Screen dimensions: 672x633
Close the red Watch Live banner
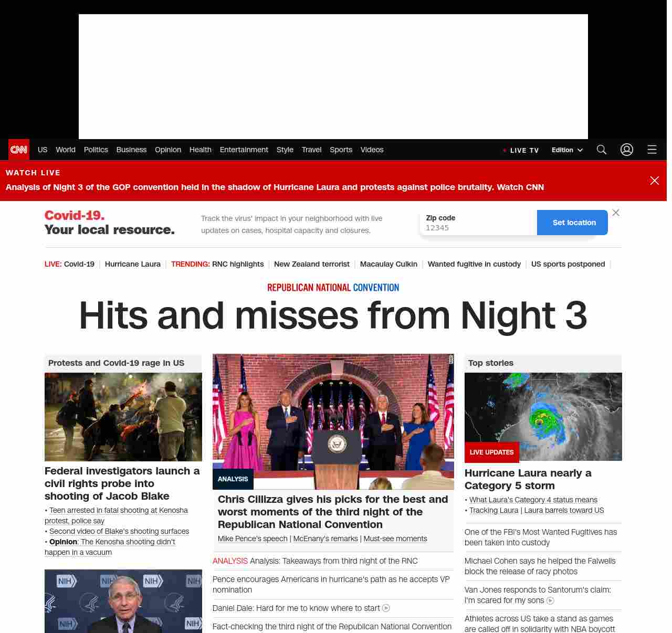(x=655, y=181)
